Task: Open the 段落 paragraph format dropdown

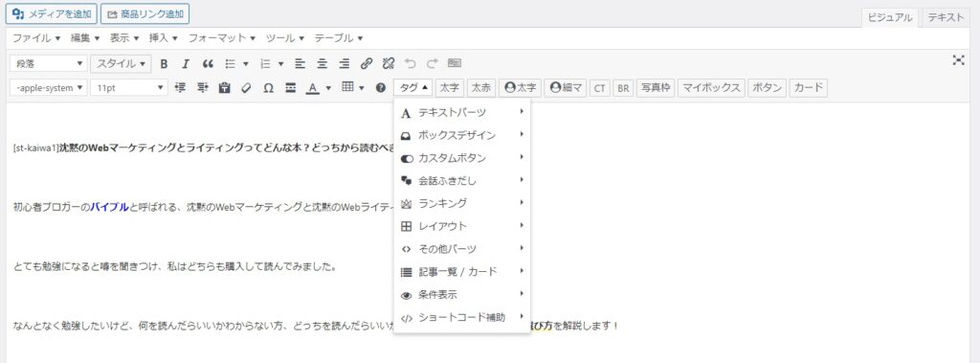Action: [x=49, y=64]
